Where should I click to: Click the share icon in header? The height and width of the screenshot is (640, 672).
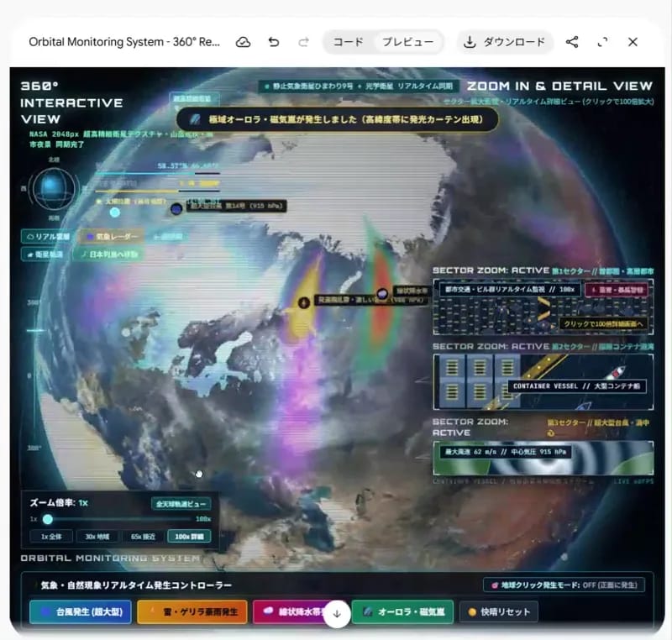point(572,42)
